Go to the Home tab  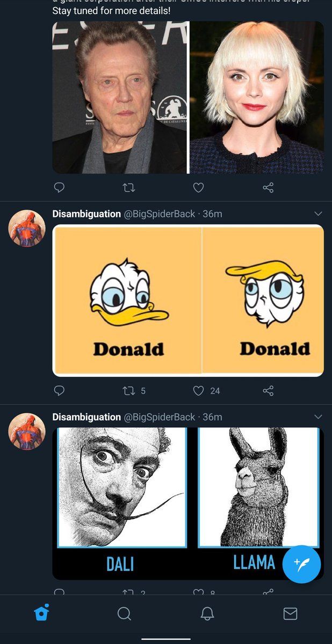[x=41, y=613]
